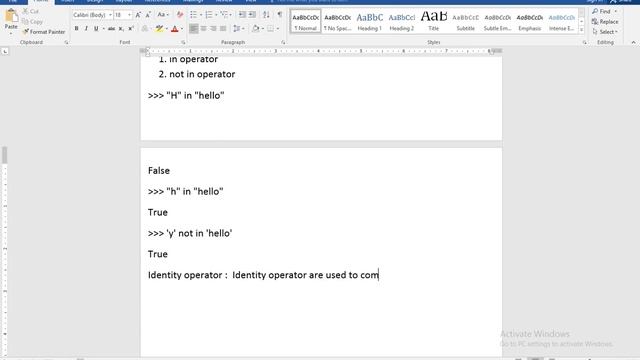Apply numbered list formatting

209,15
